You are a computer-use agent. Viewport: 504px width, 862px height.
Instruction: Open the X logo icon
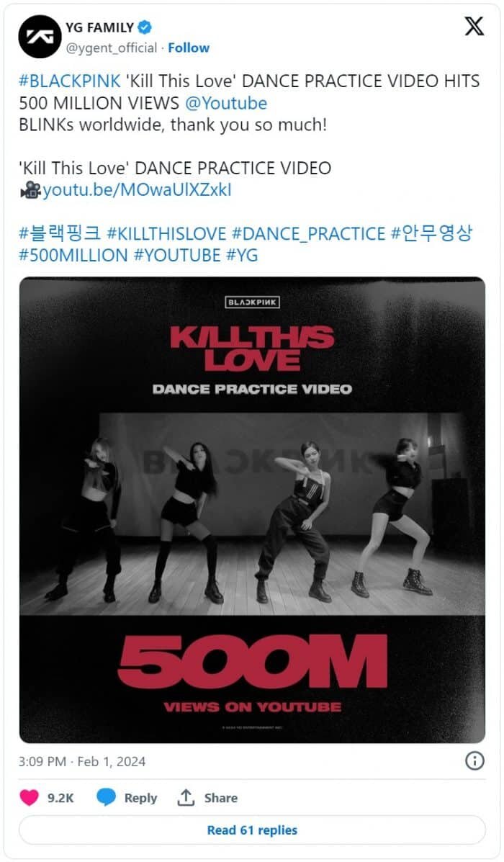click(x=474, y=26)
